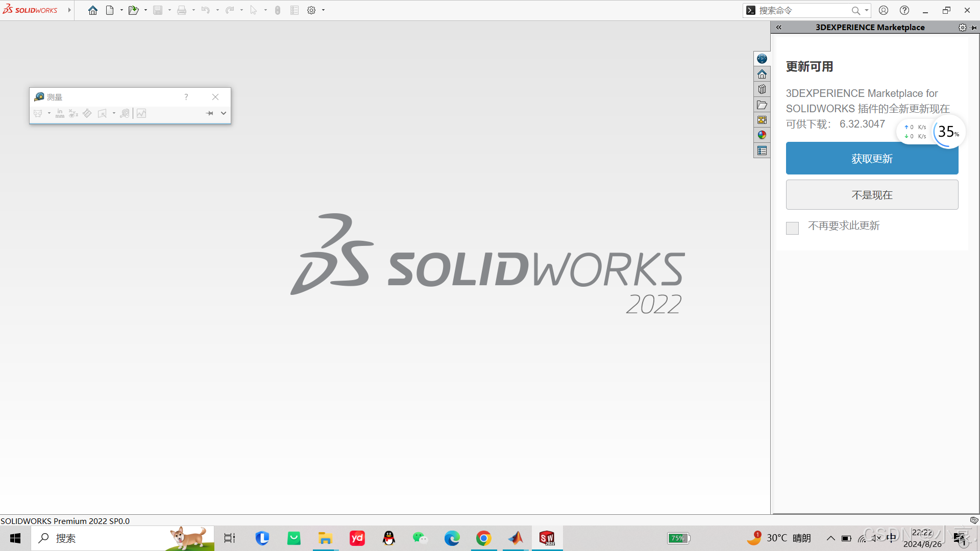Expand Select tool dropdown arrow
The height and width of the screenshot is (551, 980).
pyautogui.click(x=265, y=10)
